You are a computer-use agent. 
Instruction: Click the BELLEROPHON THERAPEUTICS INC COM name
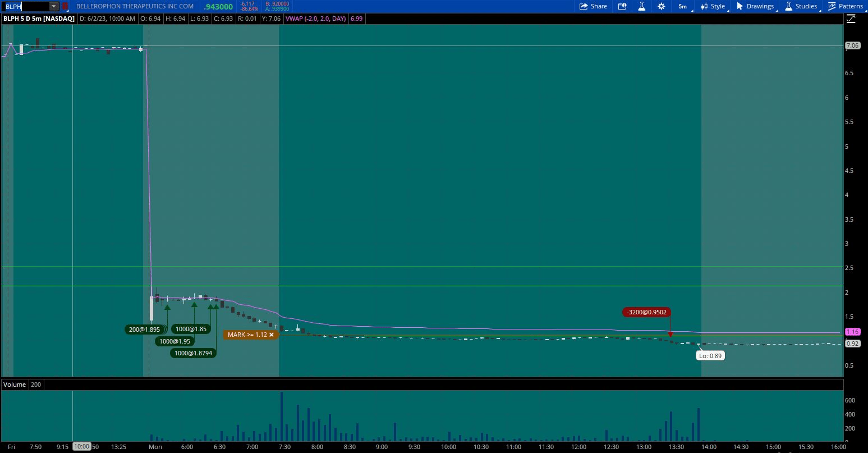click(x=135, y=6)
